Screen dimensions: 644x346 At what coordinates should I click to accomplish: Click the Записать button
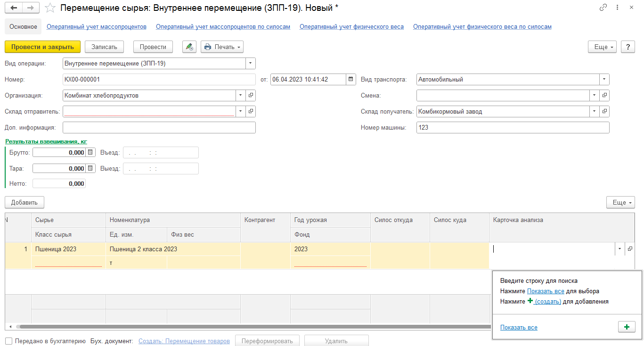tap(104, 47)
